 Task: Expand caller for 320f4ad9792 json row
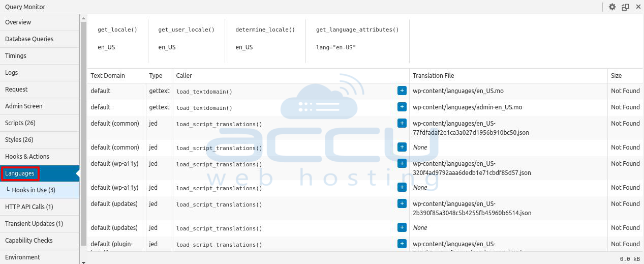(402, 163)
